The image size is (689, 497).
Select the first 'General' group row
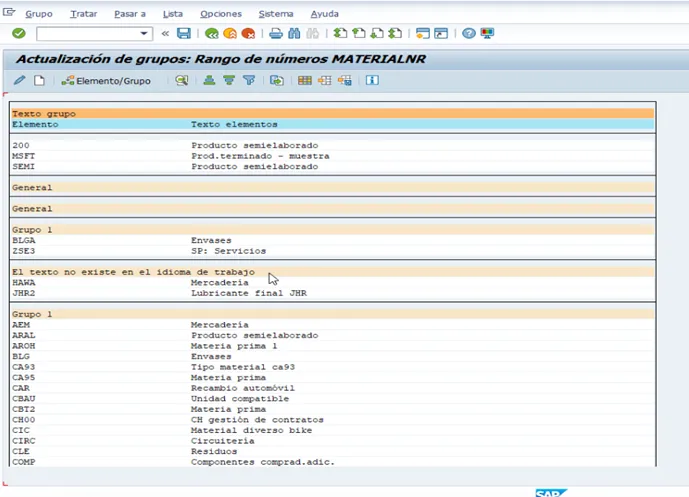pos(333,188)
